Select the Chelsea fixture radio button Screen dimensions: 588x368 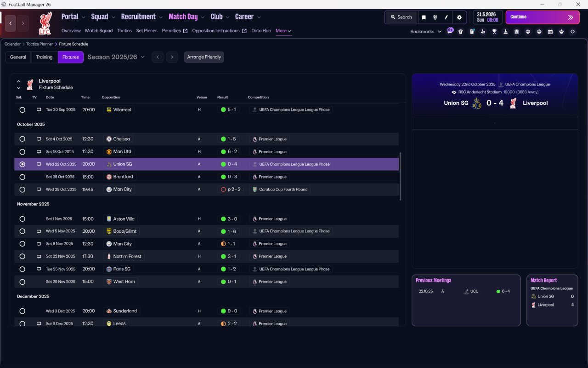22,139
